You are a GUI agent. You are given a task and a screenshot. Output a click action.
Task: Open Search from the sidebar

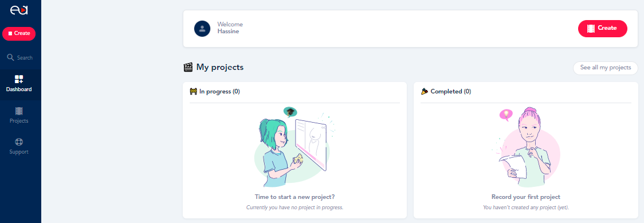[19, 57]
